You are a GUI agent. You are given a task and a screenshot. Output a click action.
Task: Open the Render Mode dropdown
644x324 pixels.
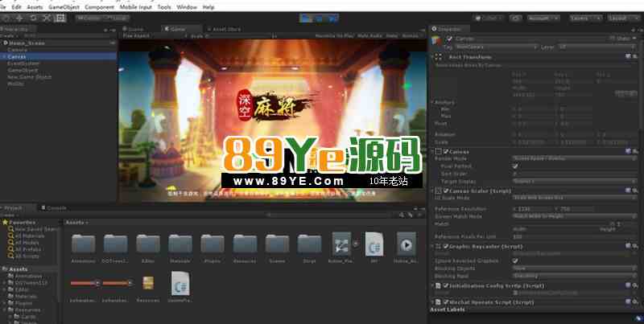(x=575, y=158)
